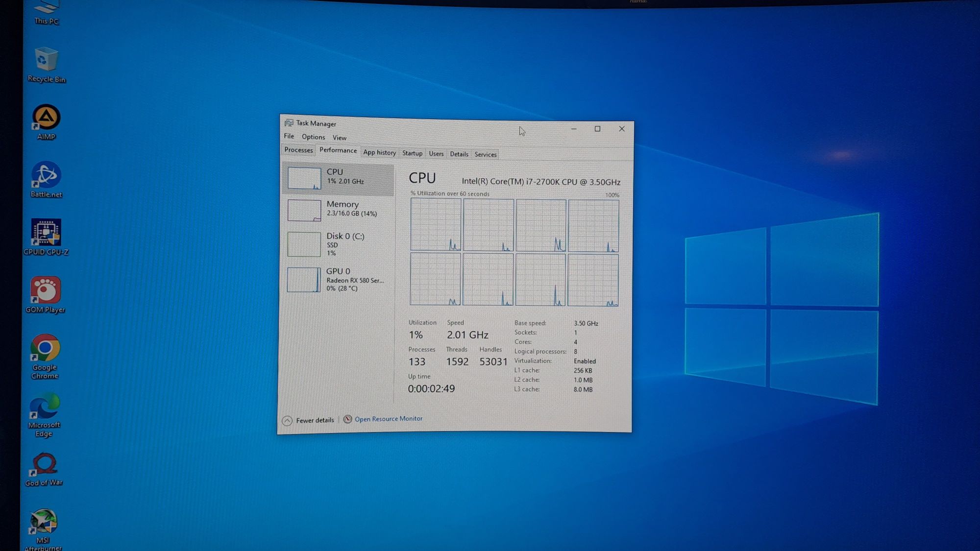The width and height of the screenshot is (980, 551).
Task: Open the View menu
Action: [340, 138]
